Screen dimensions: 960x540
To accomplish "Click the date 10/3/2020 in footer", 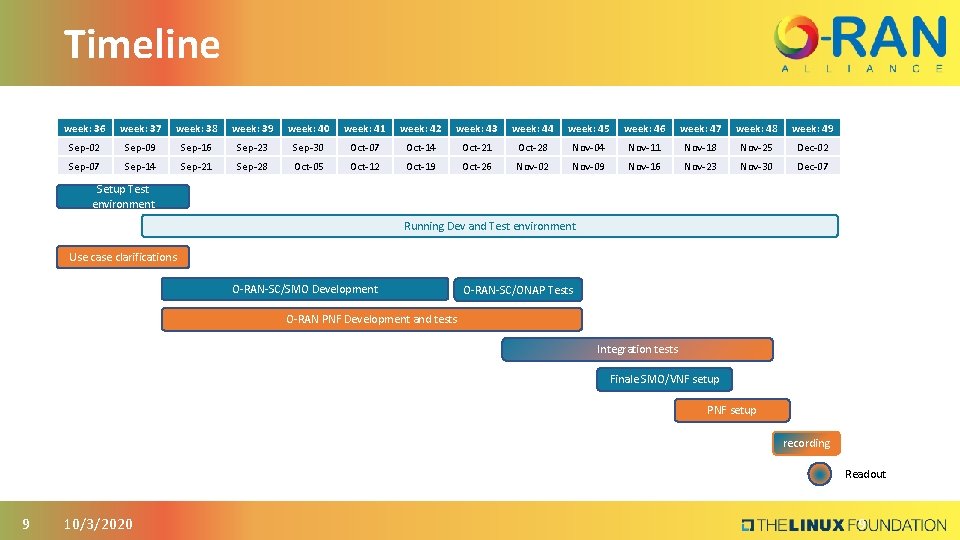I will click(99, 524).
